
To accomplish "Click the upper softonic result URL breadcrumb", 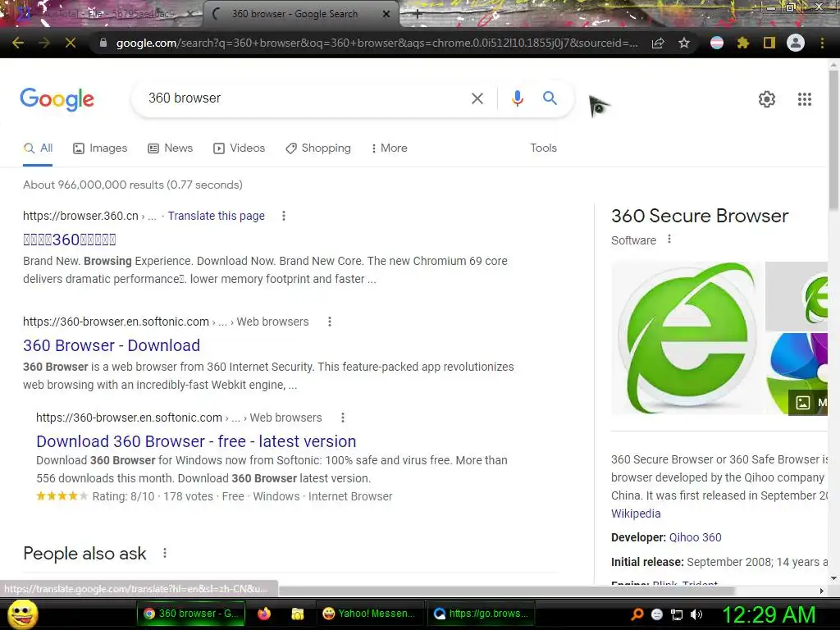I will 166,322.
